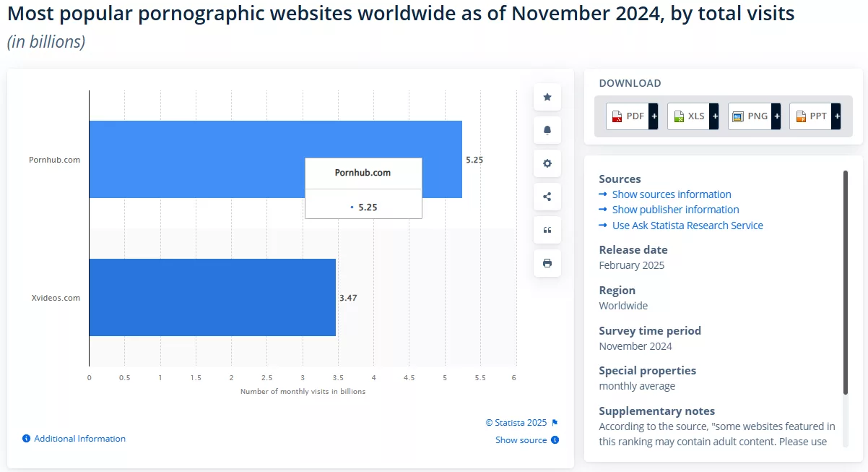Click the info icon beside Show source
The width and height of the screenshot is (868, 472).
pos(555,440)
